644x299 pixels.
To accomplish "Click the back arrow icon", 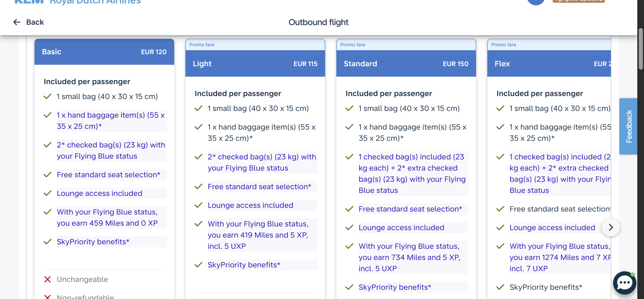I will (x=17, y=22).
